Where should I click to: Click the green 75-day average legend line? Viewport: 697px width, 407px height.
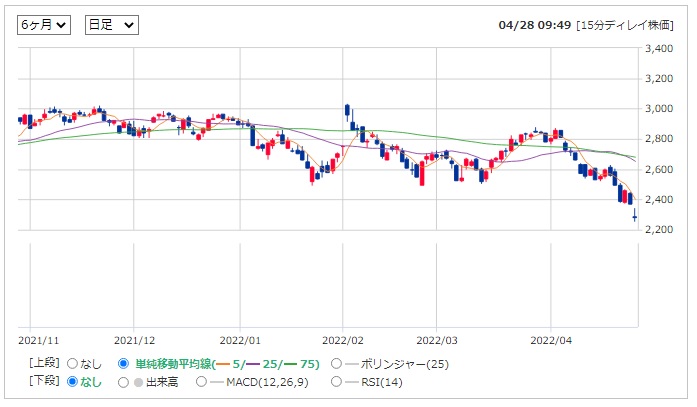pos(290,364)
